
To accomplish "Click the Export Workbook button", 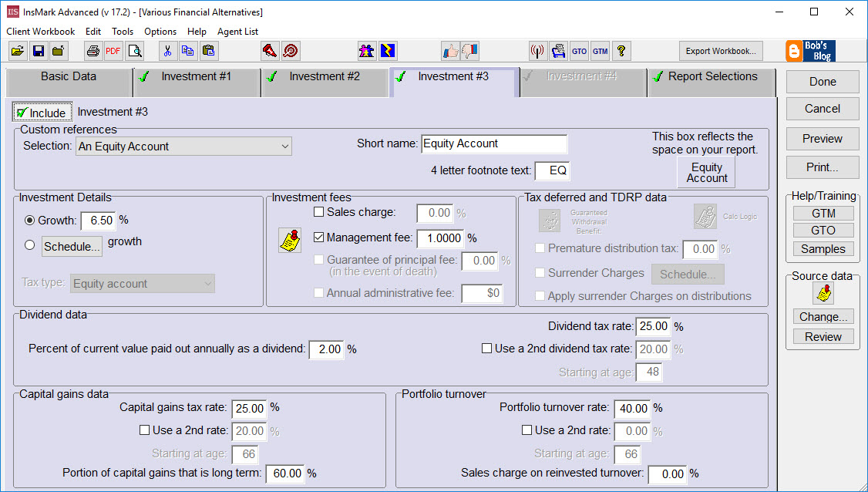I will (720, 50).
